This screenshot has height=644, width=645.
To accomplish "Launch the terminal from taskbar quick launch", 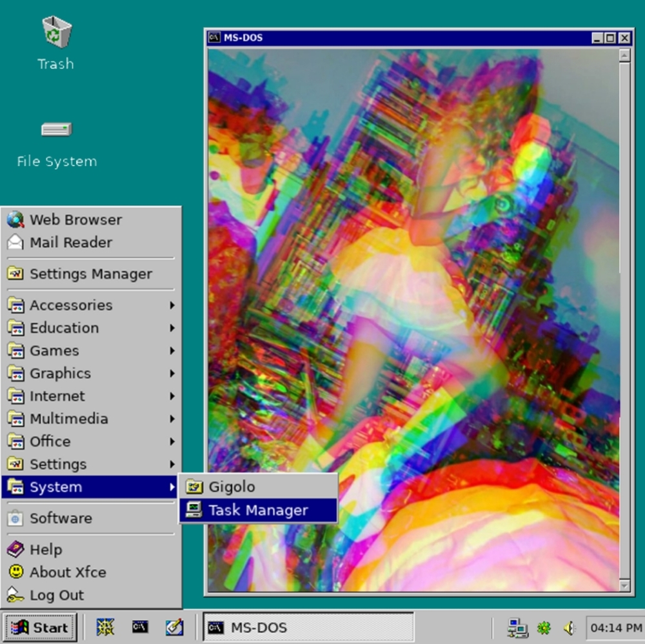I will pyautogui.click(x=140, y=627).
